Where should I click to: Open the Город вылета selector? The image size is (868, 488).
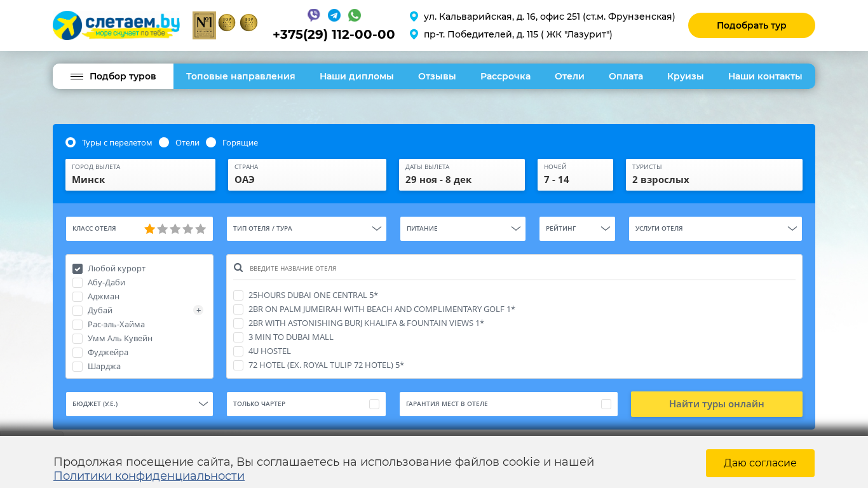[x=140, y=175]
